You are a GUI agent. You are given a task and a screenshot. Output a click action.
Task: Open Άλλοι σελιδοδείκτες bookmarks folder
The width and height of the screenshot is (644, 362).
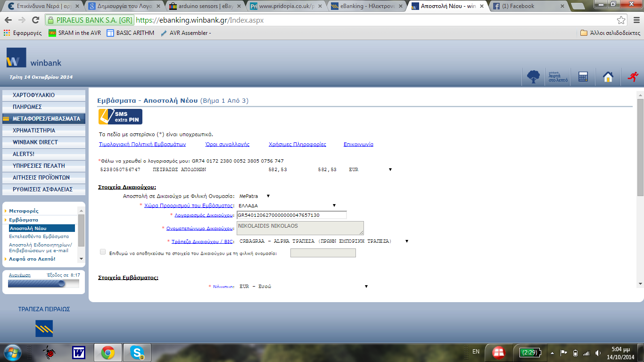click(x=610, y=33)
